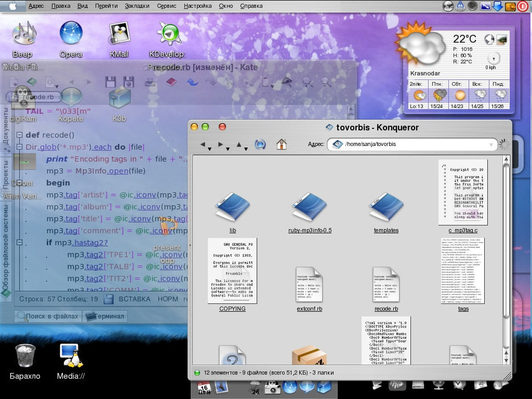This screenshot has height=399, width=532.
Task: Click the Reload button in Konqueror's toolbar
Action: [260, 144]
